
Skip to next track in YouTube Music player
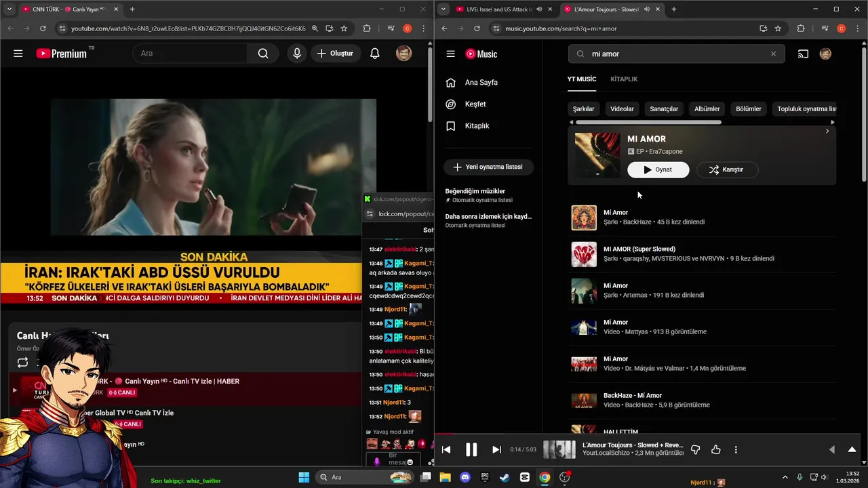coord(496,449)
